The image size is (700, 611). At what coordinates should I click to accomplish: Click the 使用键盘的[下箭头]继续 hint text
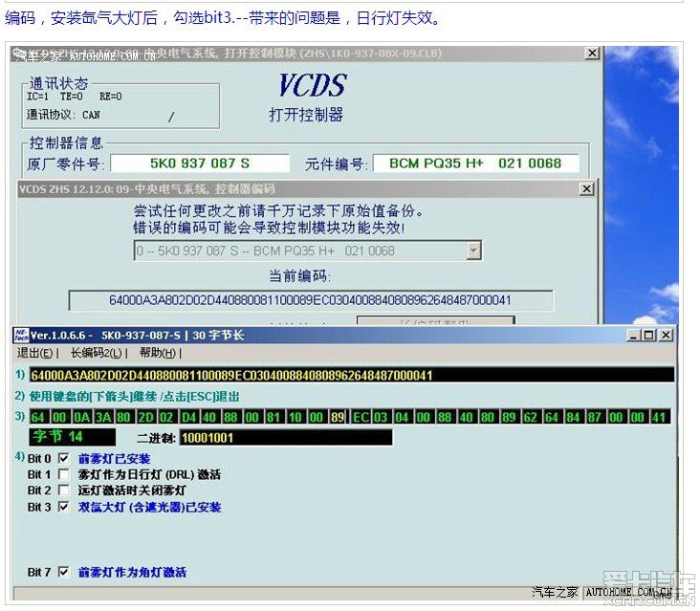coord(134,396)
